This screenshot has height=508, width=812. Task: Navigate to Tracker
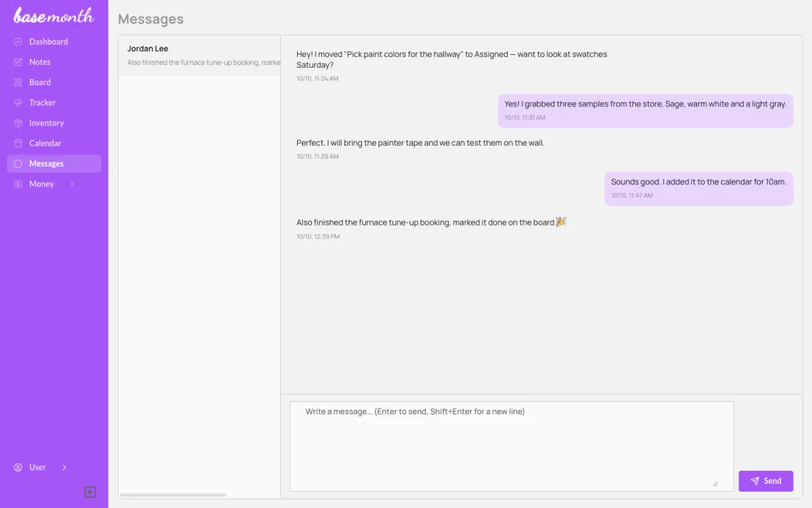coord(54,103)
